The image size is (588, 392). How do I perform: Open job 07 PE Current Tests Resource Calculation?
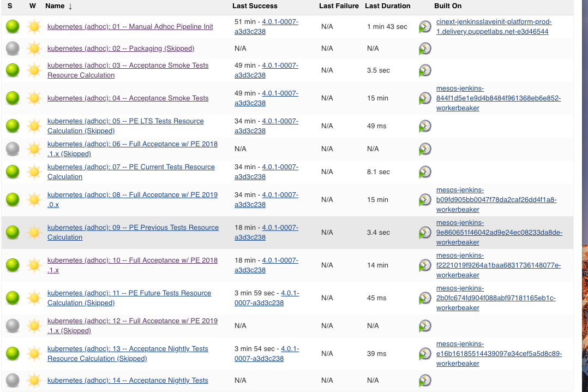pyautogui.click(x=131, y=171)
